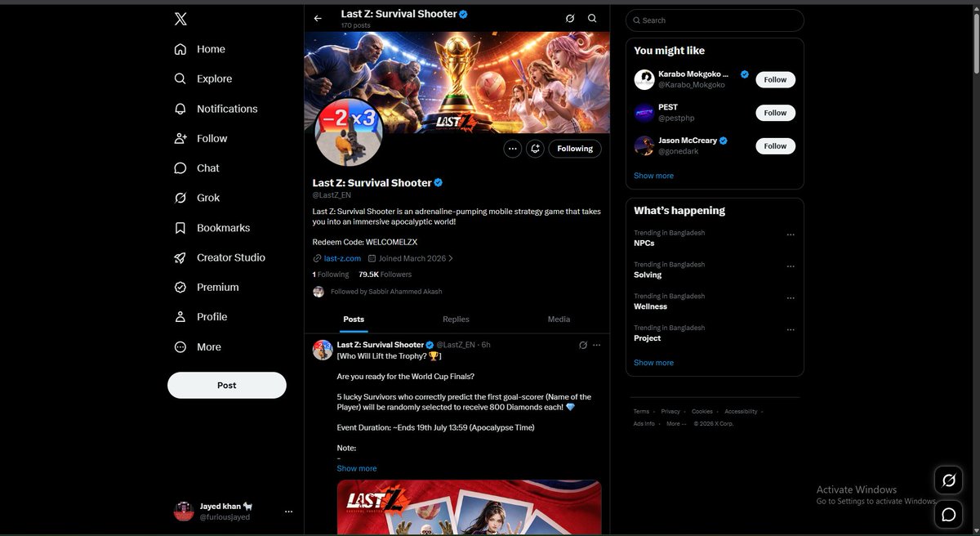The image size is (980, 536).
Task: Click the white Post button
Action: pyautogui.click(x=227, y=385)
